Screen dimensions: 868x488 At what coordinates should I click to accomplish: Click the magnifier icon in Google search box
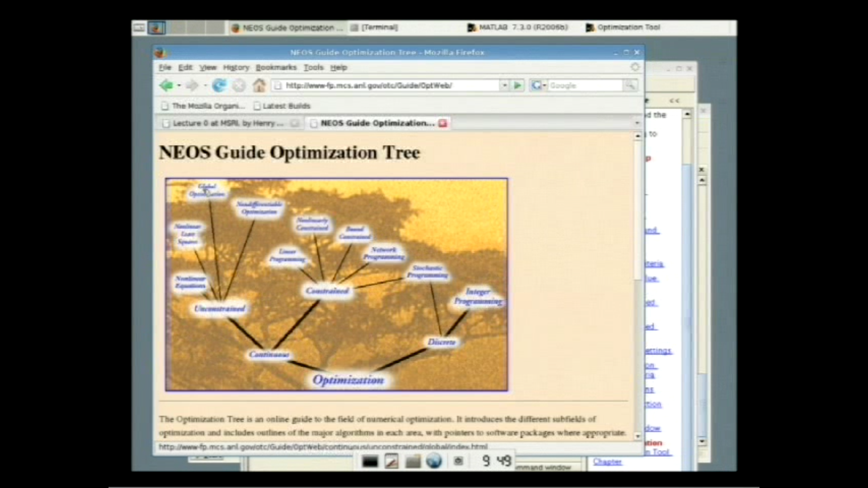[631, 85]
